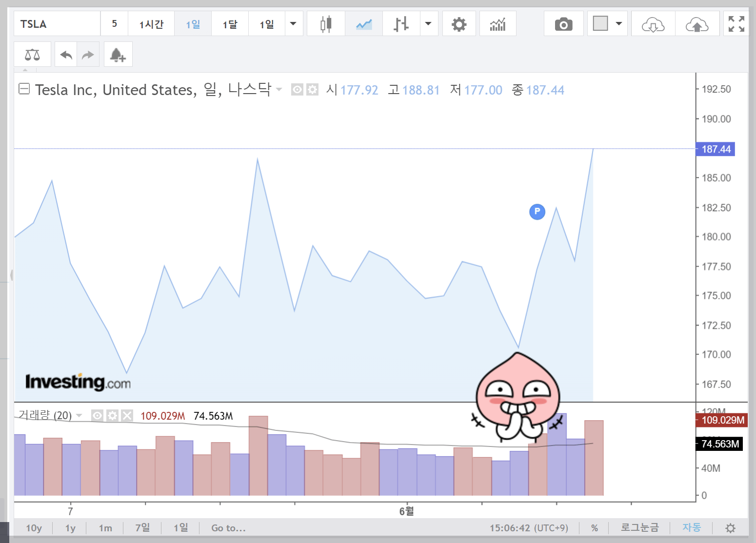
Task: Take a chart snapshot with camera icon
Action: coord(563,23)
